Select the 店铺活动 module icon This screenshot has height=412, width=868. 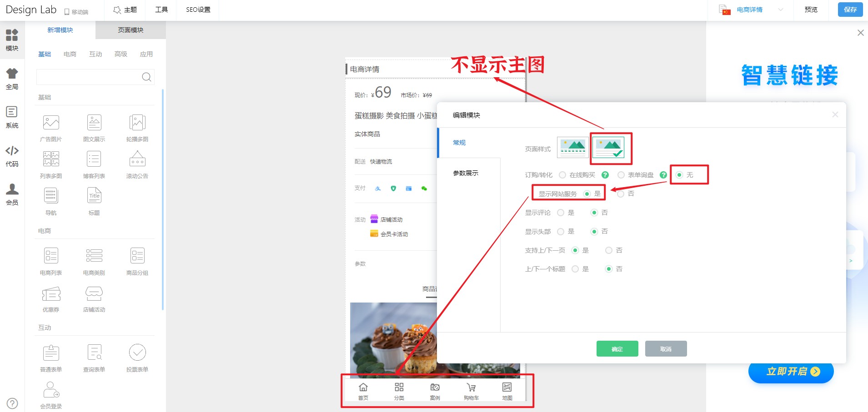(94, 294)
